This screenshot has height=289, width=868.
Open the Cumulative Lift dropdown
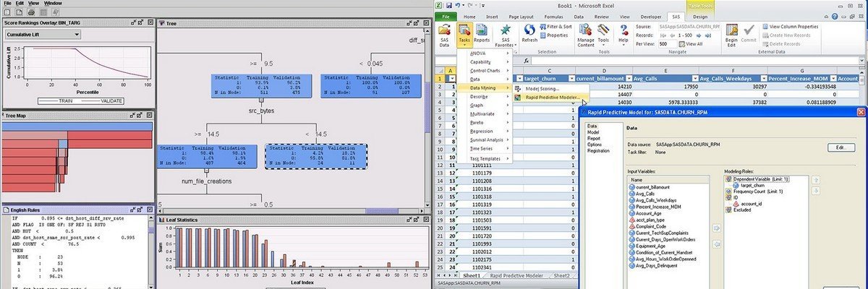[x=76, y=34]
